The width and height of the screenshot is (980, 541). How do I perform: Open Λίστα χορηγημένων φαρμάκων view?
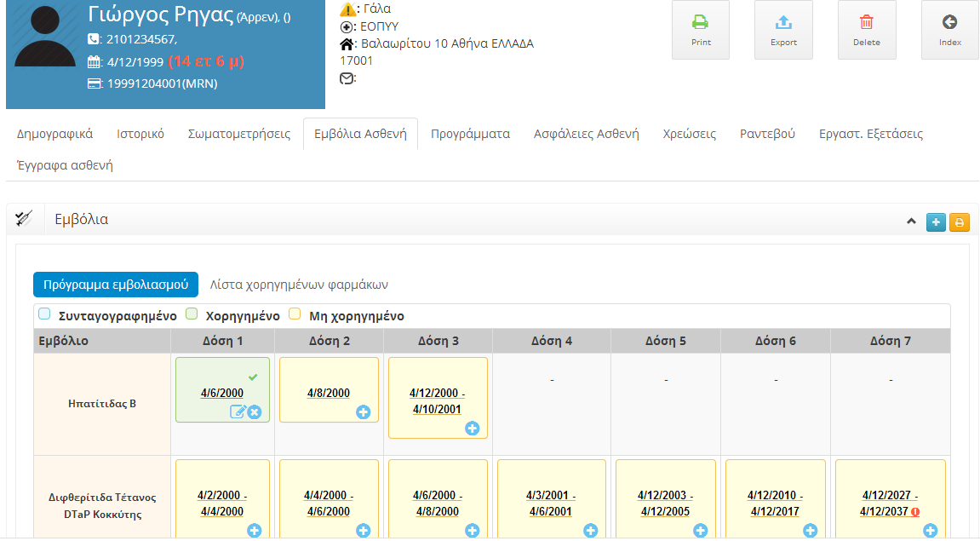[299, 285]
